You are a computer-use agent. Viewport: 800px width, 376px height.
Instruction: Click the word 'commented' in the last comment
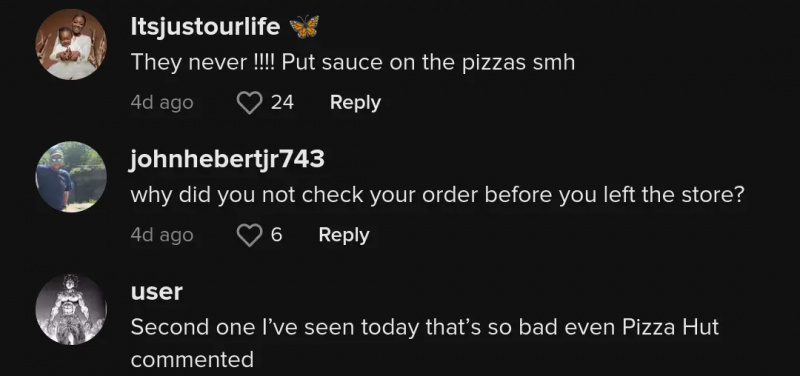[x=192, y=360]
